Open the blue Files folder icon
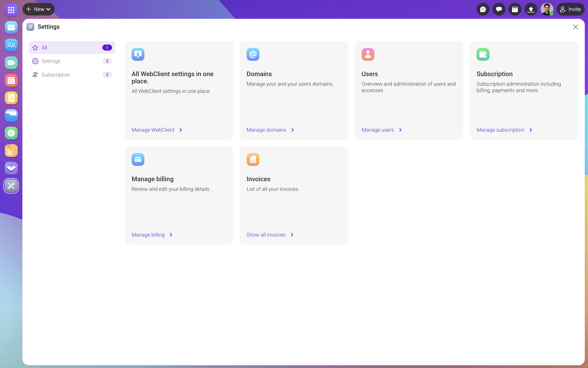 click(x=11, y=115)
